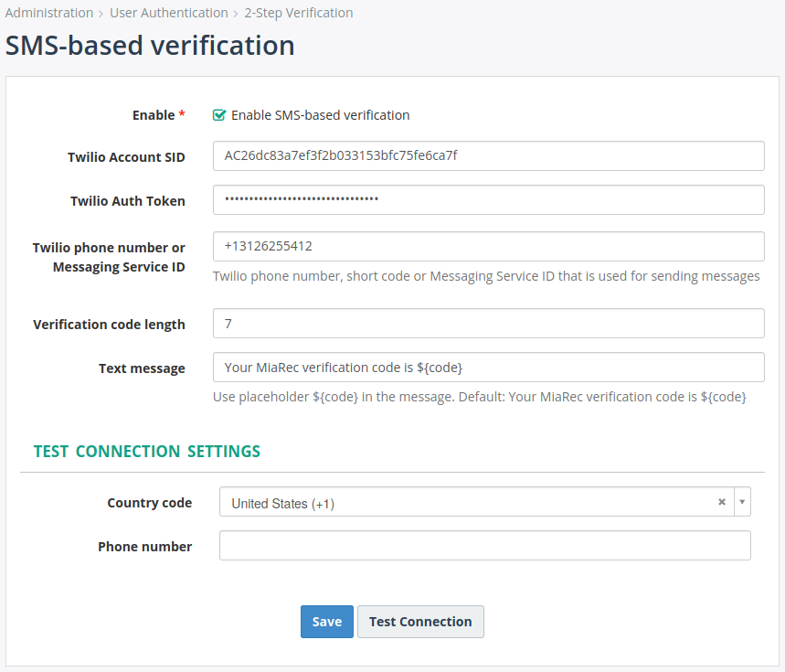Focus the Twilio phone number field
Viewport: 785px width, 672px height.
pos(489,246)
